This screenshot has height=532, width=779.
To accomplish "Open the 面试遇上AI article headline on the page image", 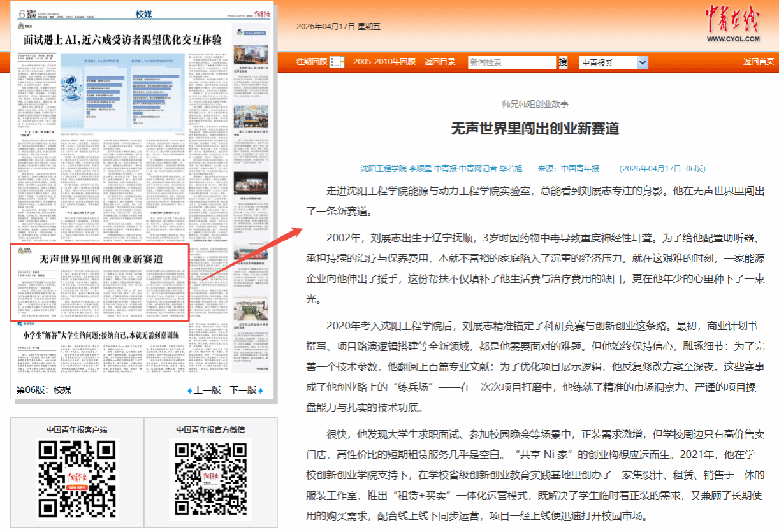I will [122, 40].
